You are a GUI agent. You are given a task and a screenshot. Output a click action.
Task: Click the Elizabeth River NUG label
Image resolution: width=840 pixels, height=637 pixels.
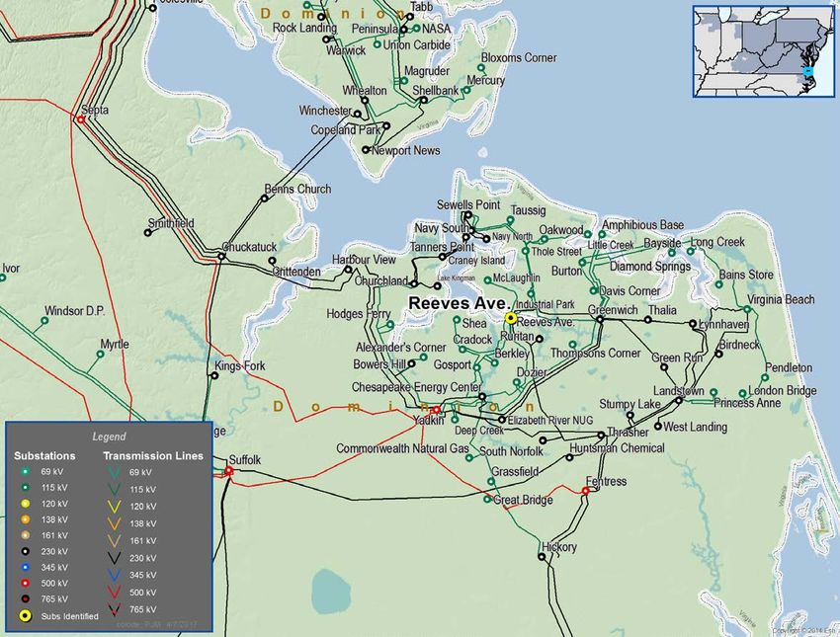(550, 420)
